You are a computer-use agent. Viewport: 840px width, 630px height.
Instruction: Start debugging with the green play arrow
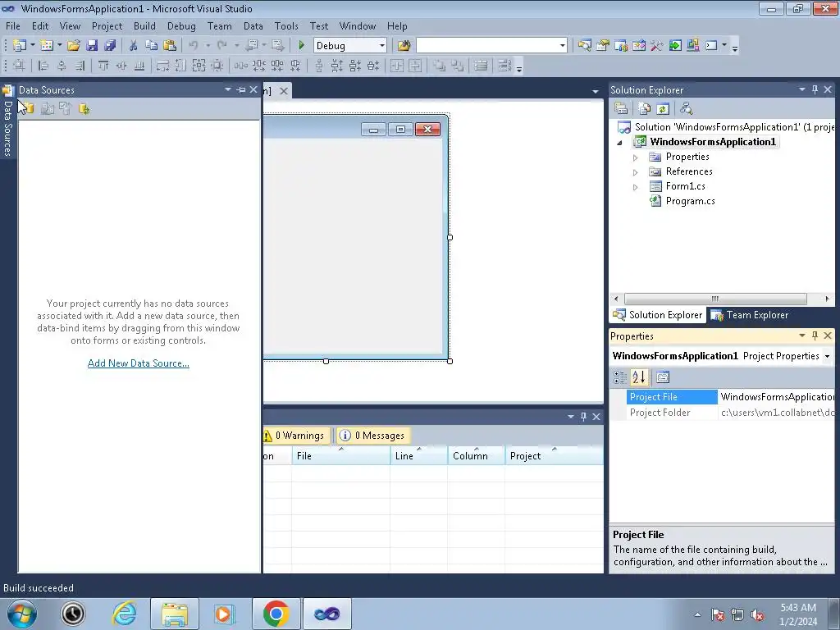coord(301,46)
